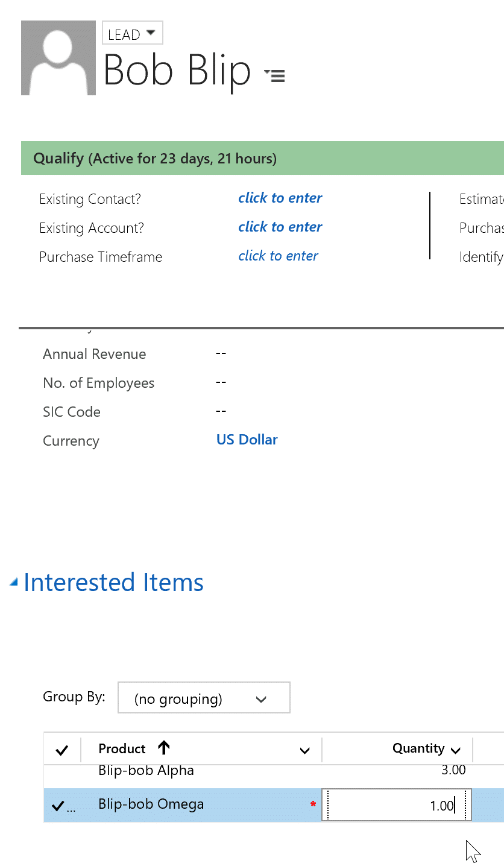This screenshot has height=863, width=504.
Task: Click Purchase Timeframe click to enter field
Action: coord(278,256)
